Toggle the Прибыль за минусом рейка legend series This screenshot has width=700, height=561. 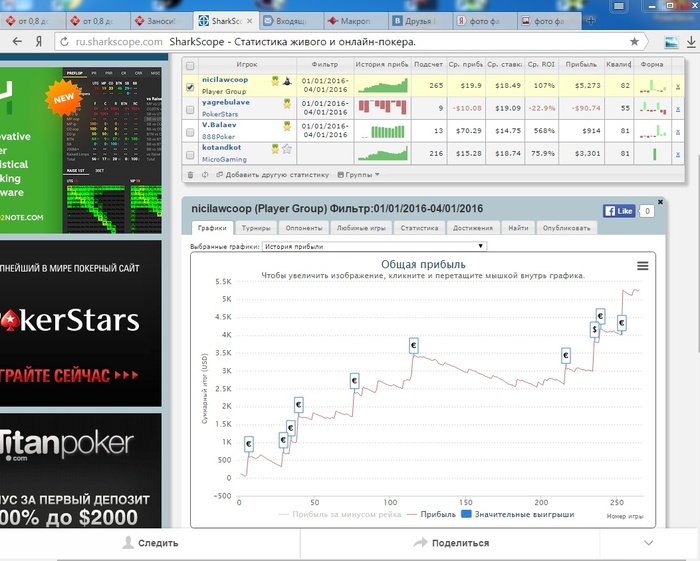[x=340, y=515]
